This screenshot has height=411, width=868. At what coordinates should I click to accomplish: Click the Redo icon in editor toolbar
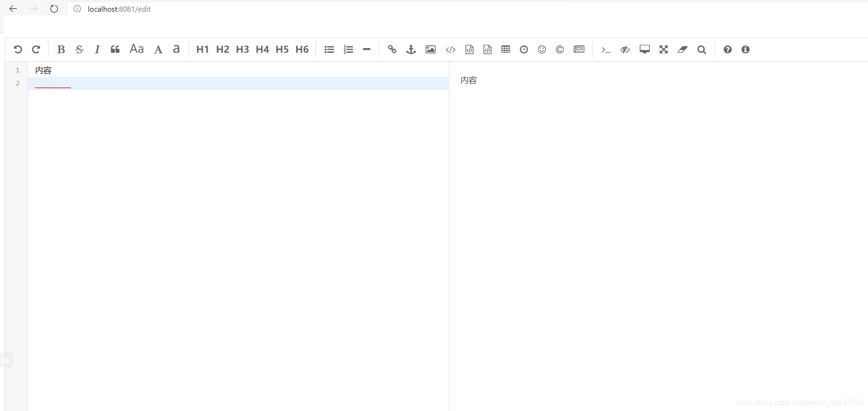(x=36, y=50)
